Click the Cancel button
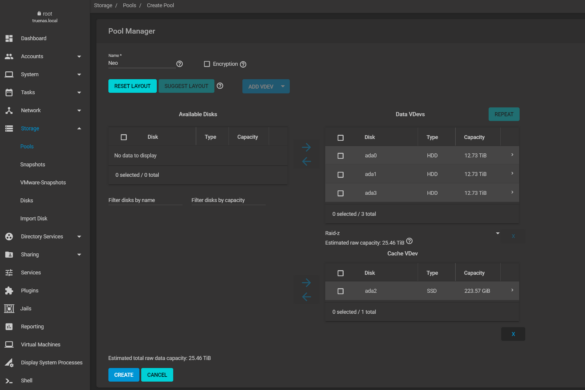Image resolution: width=585 pixels, height=390 pixels. coord(157,375)
